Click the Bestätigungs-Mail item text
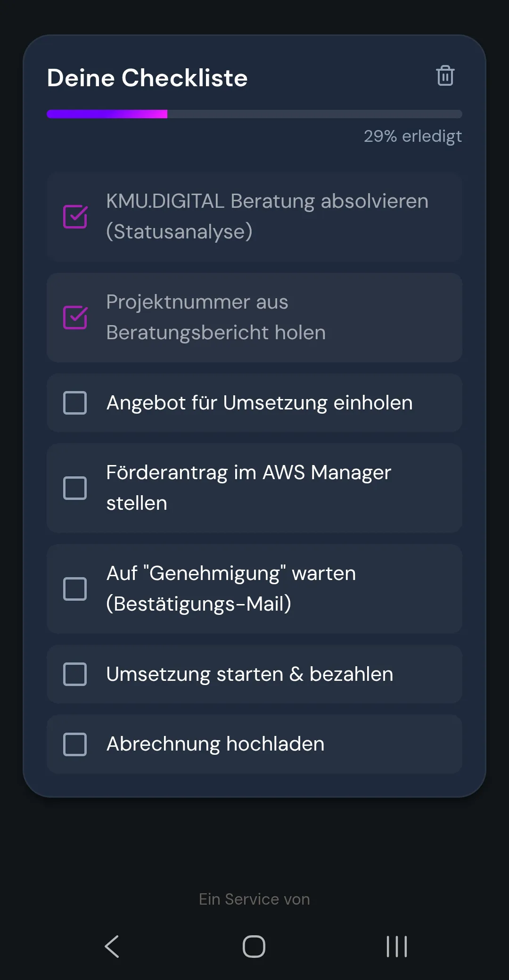Screen dimensions: 509x980 tap(198, 604)
